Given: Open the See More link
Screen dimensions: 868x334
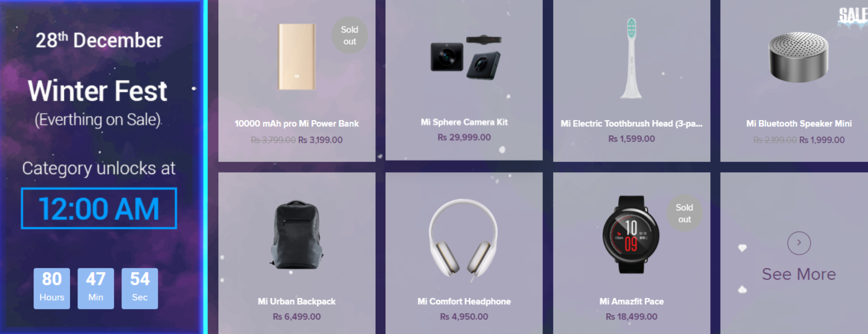Looking at the screenshot, I should (799, 274).
